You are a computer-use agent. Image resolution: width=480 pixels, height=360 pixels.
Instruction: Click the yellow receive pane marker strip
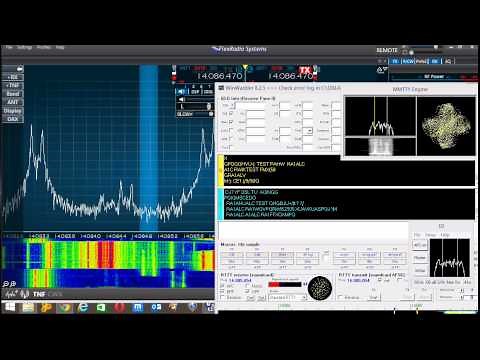220,171
